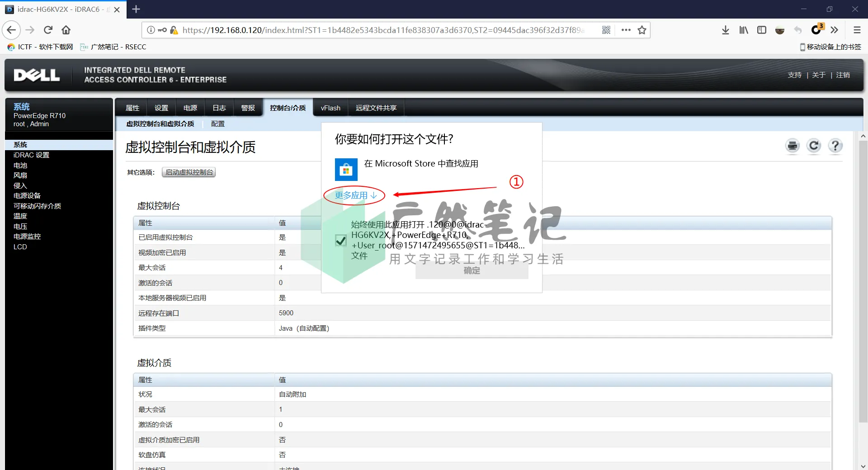This screenshot has height=470, width=868.
Task: Click the 确定 button in the dialog
Action: pyautogui.click(x=472, y=271)
